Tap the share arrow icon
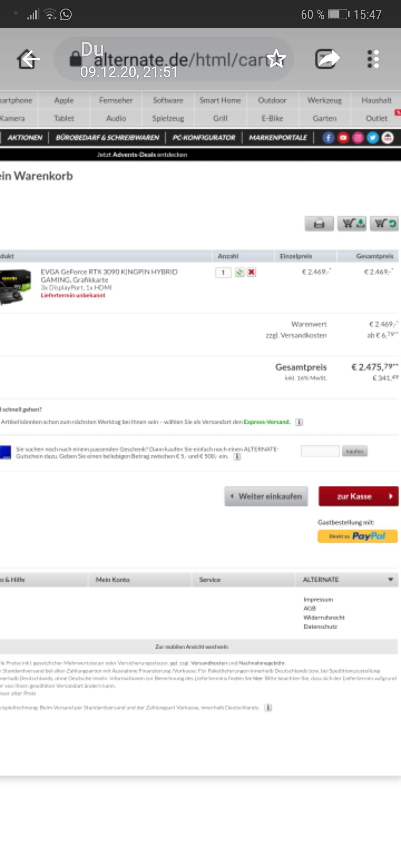Viewport: 401px width, 868px height. coord(327,59)
